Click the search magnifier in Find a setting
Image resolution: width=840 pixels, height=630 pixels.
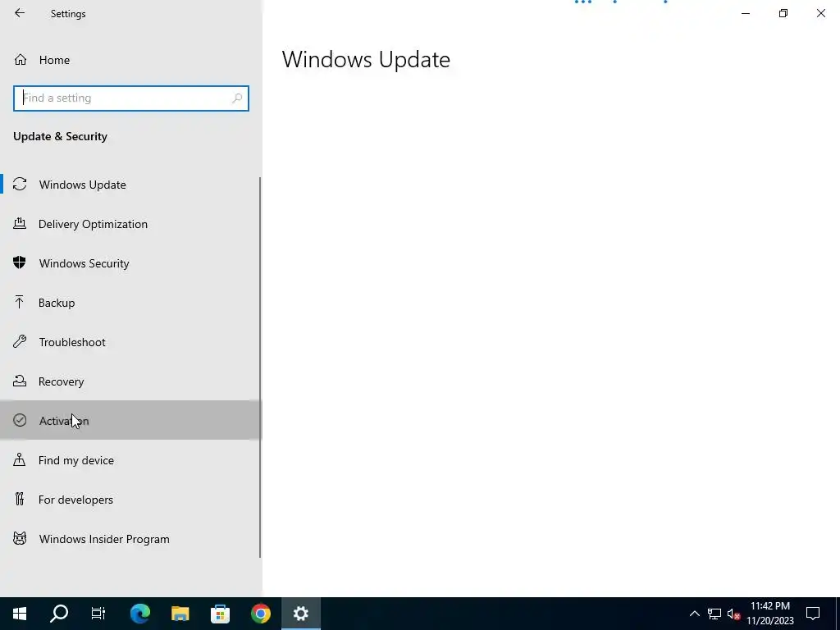[237, 98]
